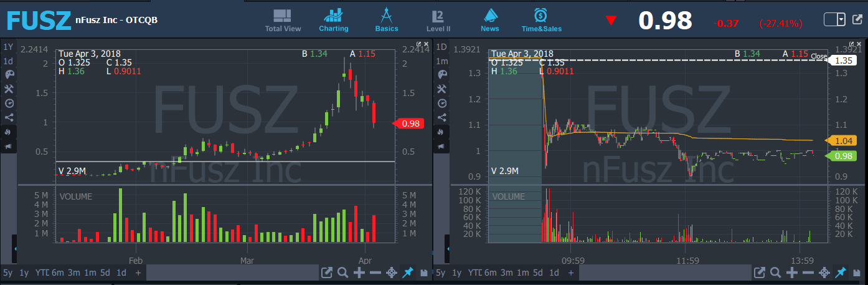
Task: Set left chart range to 5y
Action: click(x=7, y=273)
